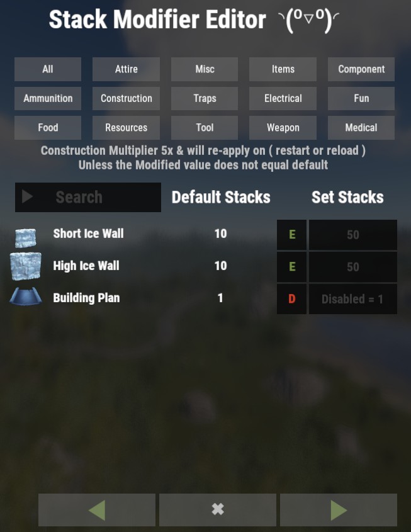Screen dimensions: 411x532
Task: Toggle the E switch for High Ice Wall
Action: (x=291, y=267)
